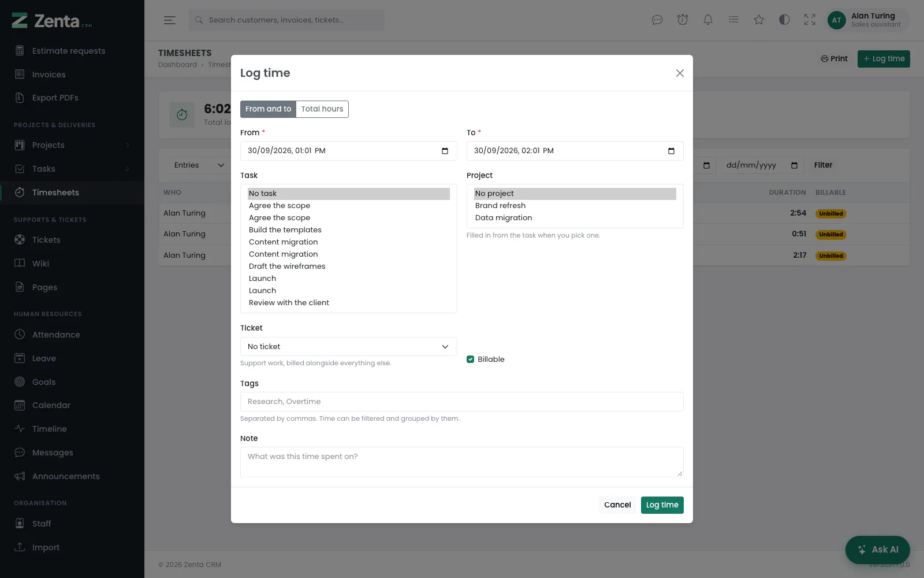The image size is (924, 578).
Task: Click the Export PDFs icon
Action: (x=20, y=98)
